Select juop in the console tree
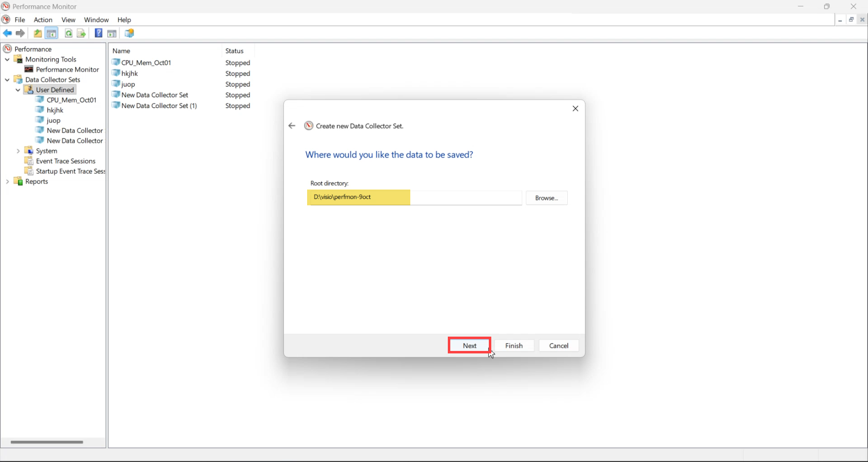 [x=53, y=120]
